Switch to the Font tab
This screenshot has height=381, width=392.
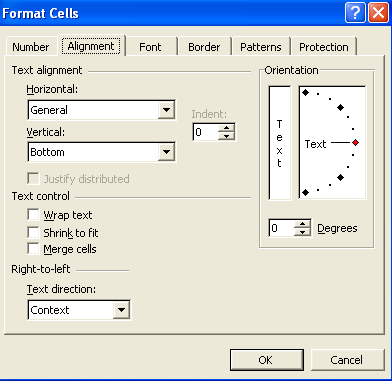(x=150, y=47)
